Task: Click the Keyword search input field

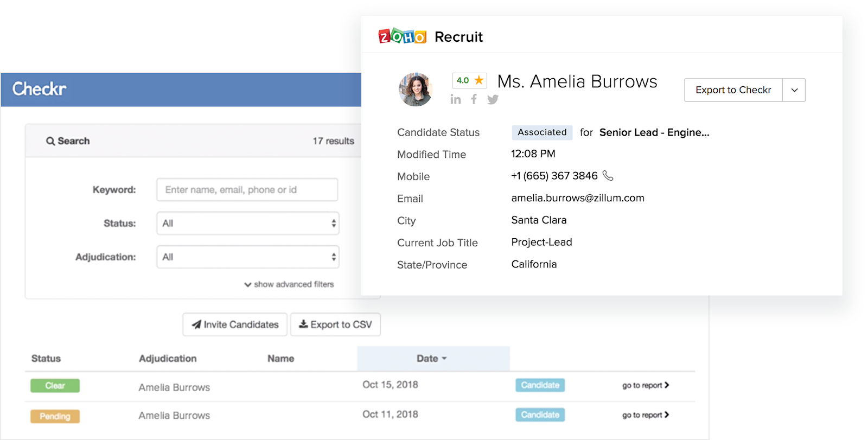Action: point(247,190)
